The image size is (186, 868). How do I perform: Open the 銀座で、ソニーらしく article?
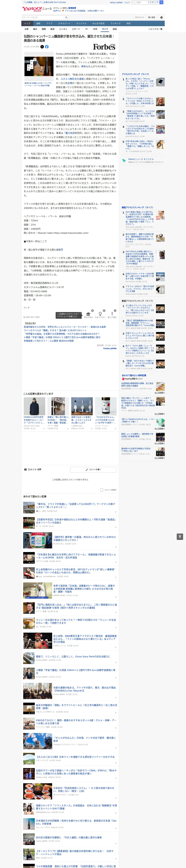point(73,656)
